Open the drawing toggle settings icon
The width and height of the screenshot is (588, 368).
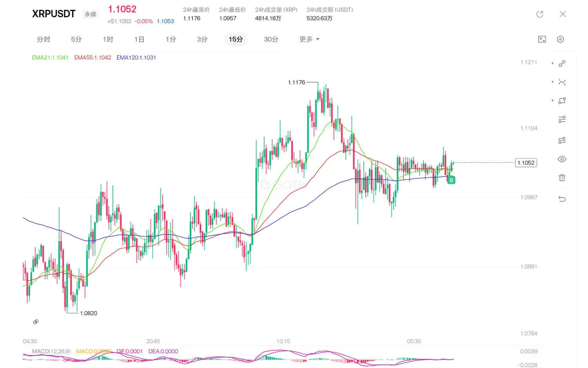tap(562, 140)
